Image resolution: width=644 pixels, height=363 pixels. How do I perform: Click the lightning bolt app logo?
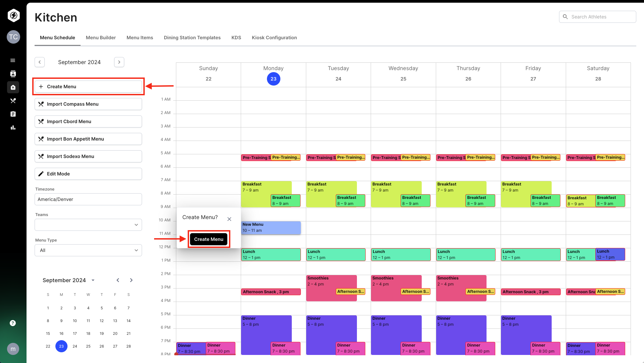click(13, 15)
